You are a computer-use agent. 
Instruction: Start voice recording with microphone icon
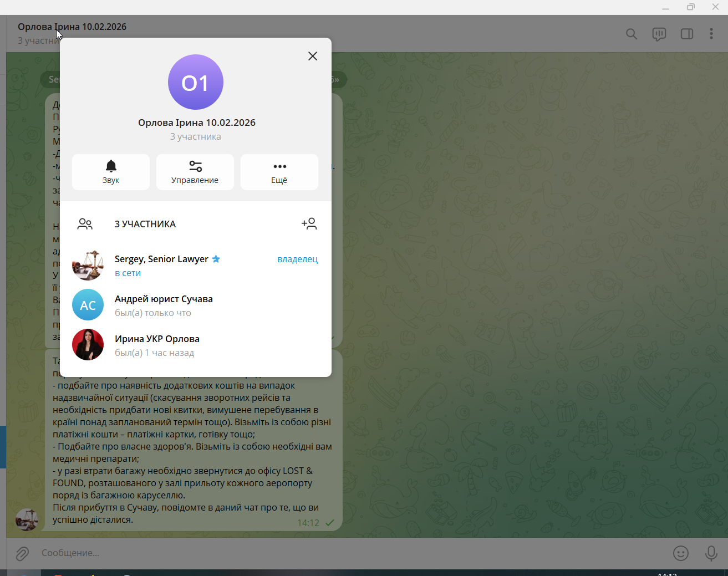click(x=711, y=553)
